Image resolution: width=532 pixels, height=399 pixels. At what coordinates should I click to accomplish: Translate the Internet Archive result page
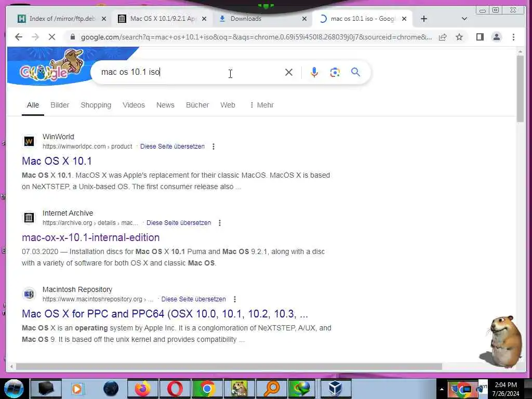(179, 223)
